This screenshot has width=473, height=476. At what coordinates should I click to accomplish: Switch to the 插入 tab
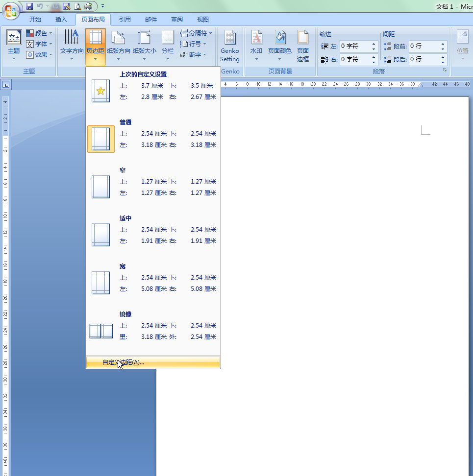[61, 20]
